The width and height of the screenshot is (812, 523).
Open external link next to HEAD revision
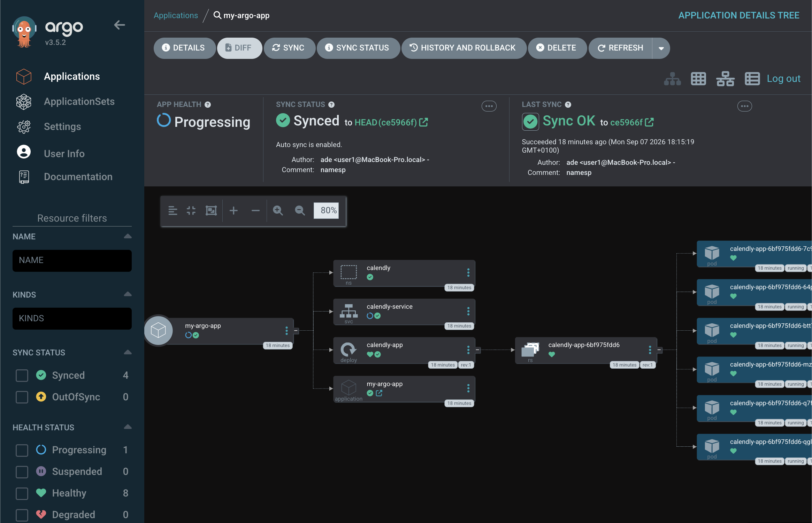point(423,122)
